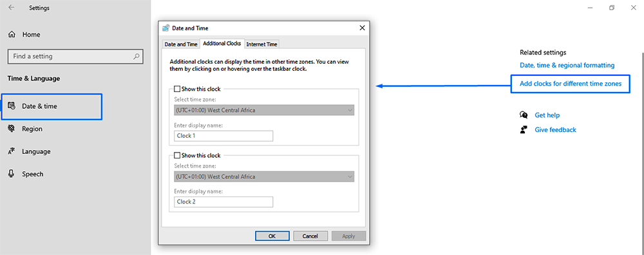Click the Language character icon
Image resolution: width=644 pixels, height=255 pixels.
click(x=12, y=151)
